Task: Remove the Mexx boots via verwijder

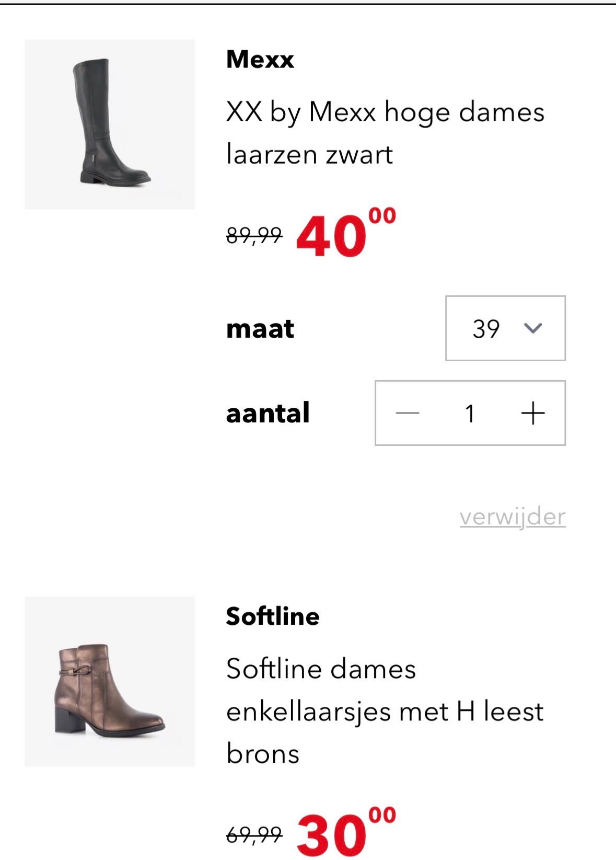Action: pos(513,517)
